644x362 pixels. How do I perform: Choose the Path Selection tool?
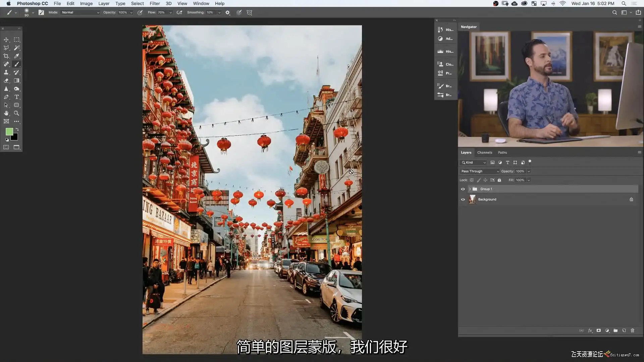[6, 105]
